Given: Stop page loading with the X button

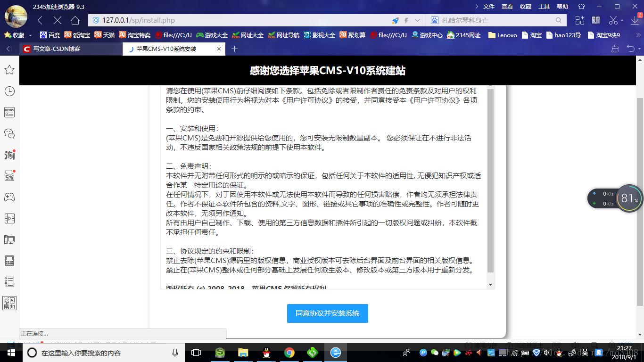Looking at the screenshot, I should pyautogui.click(x=58, y=20).
